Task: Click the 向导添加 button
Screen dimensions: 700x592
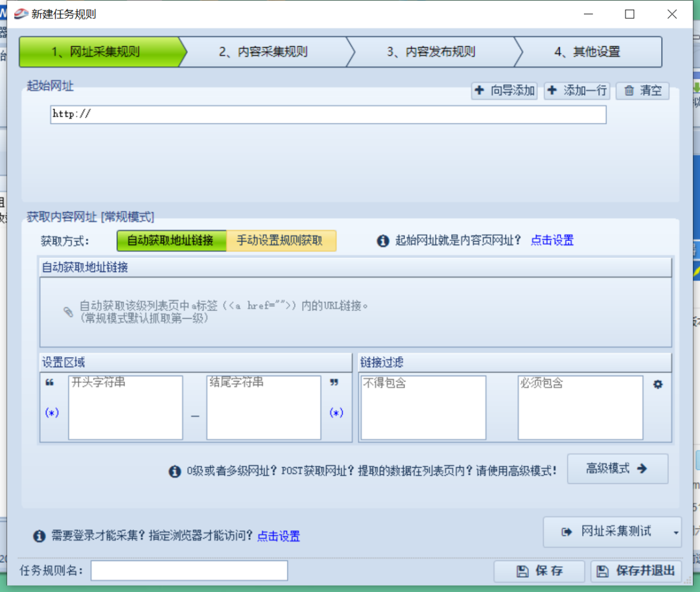Action: [504, 91]
